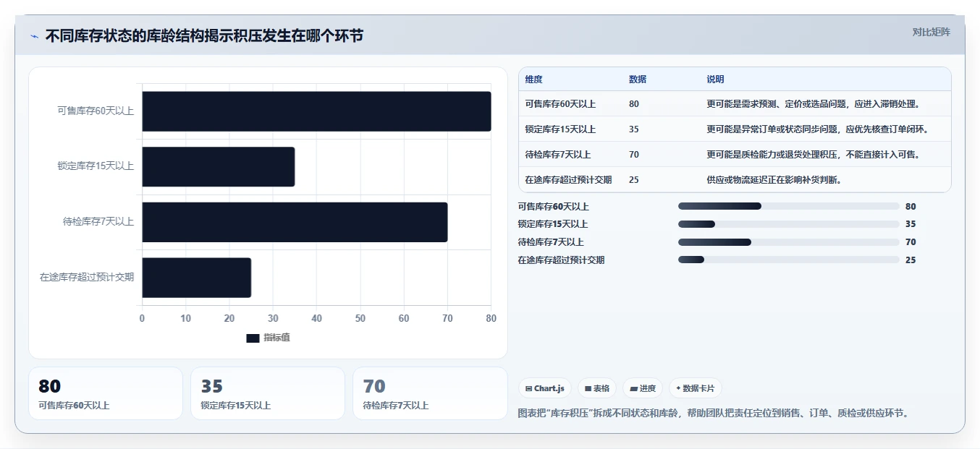The width and height of the screenshot is (980, 449).
Task: Click the 在途库存超过预计交期 progress bar
Action: point(789,260)
